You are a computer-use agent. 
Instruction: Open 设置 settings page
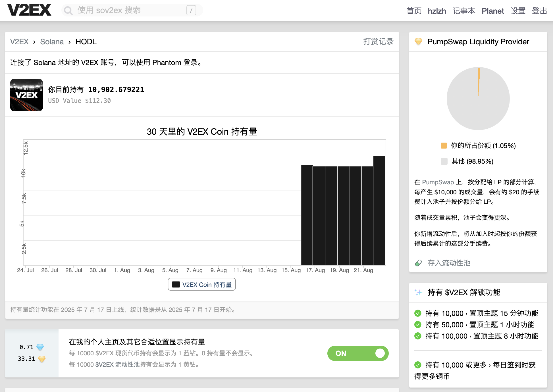[x=518, y=11]
